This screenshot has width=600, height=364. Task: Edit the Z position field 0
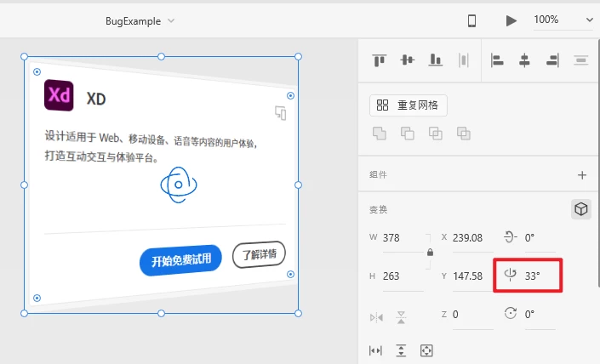coord(472,315)
